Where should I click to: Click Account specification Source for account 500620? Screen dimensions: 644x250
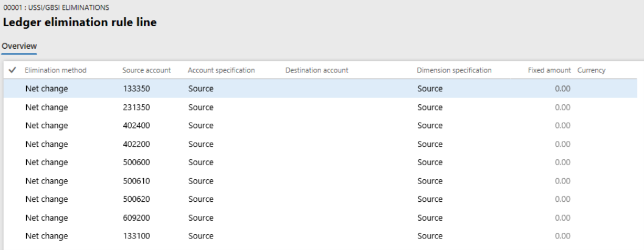(x=201, y=199)
